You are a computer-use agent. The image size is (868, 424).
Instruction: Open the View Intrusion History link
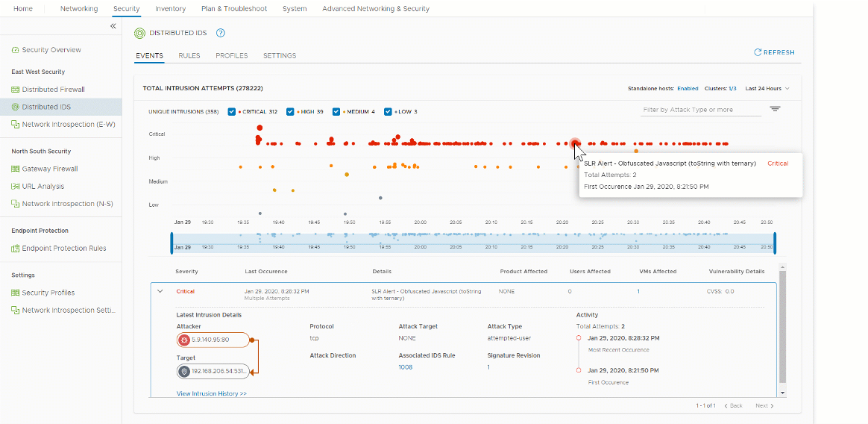coord(211,393)
